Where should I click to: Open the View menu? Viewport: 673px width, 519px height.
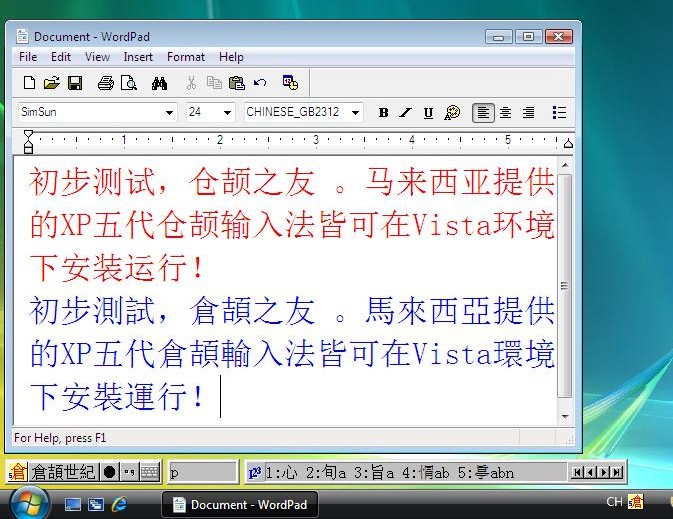(x=97, y=57)
